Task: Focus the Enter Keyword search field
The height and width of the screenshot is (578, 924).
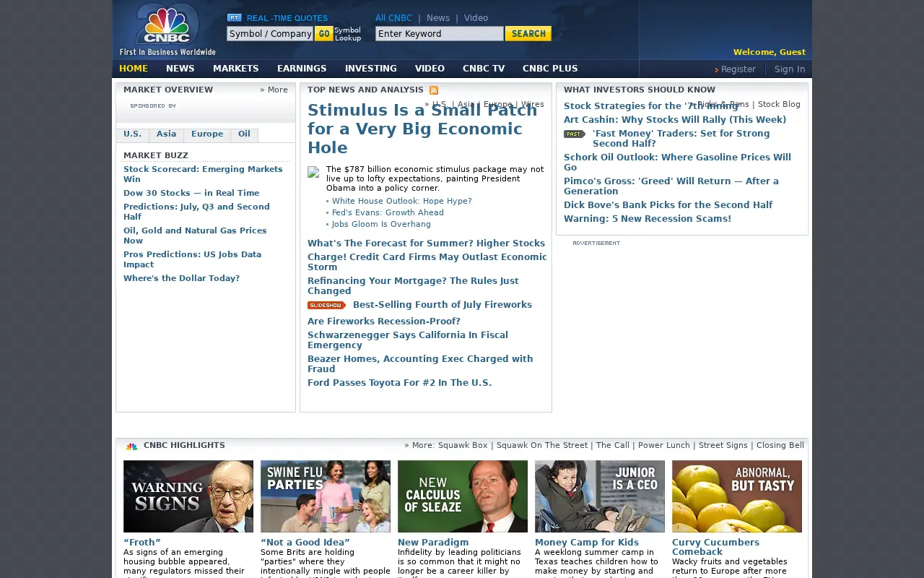Action: pos(440,33)
